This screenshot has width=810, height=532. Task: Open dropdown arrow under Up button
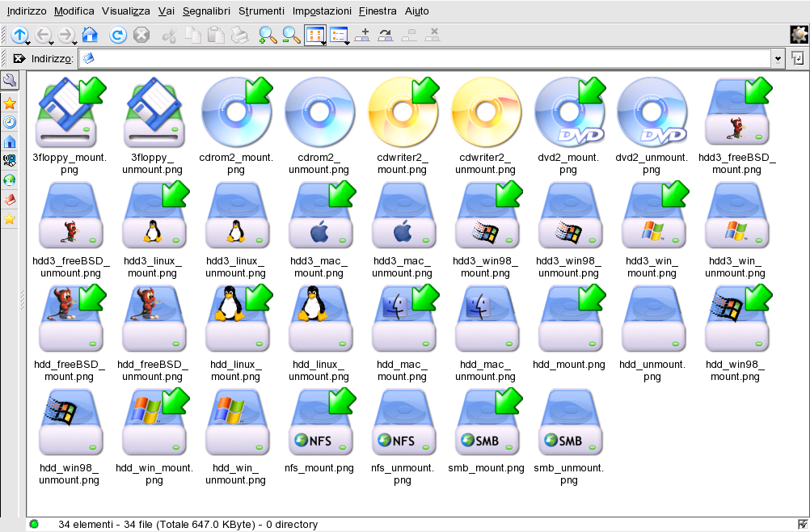pyautogui.click(x=27, y=43)
